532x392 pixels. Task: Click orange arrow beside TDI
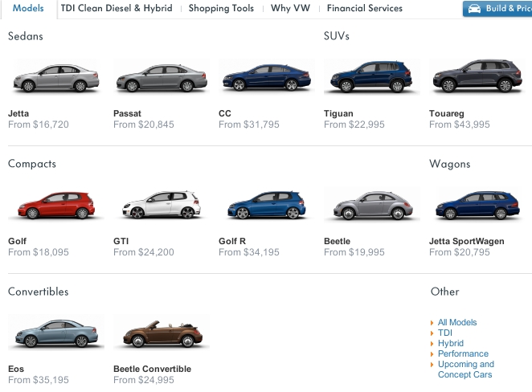(x=432, y=333)
